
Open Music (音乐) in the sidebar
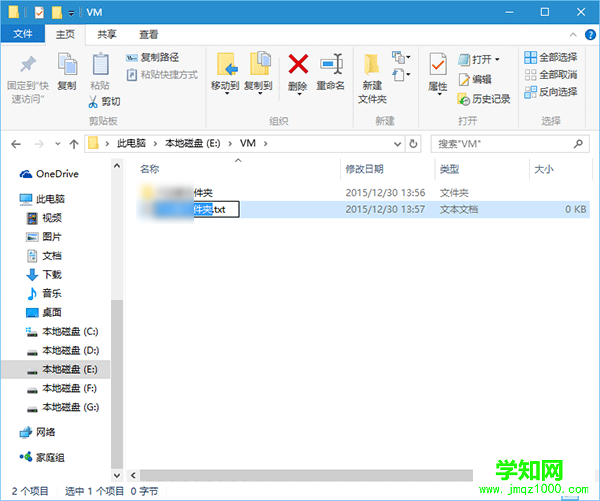coord(44,294)
